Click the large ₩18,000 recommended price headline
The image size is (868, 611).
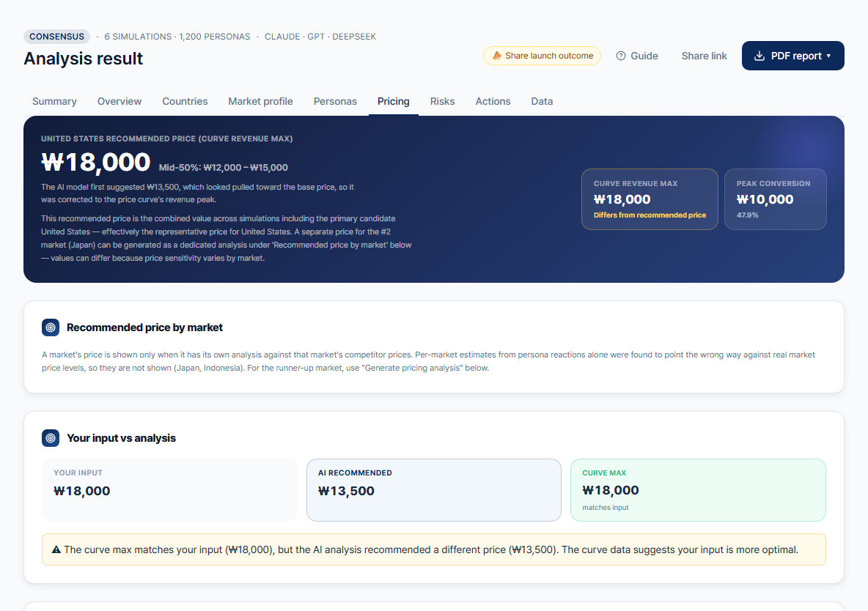(x=96, y=162)
